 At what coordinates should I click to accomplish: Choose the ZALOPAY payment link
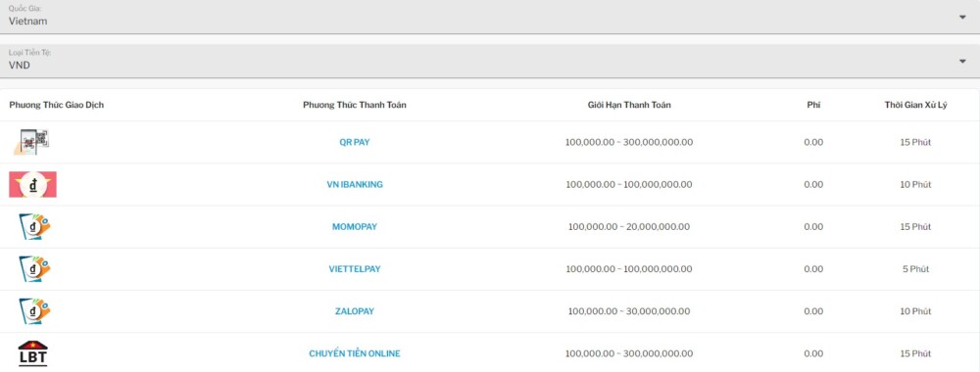[x=355, y=311]
